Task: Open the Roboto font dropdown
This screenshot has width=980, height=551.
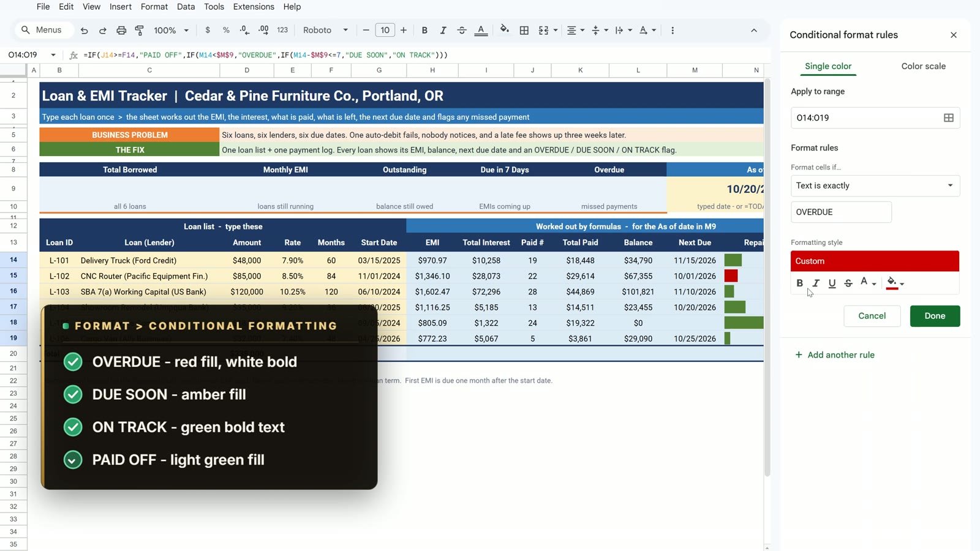Action: (x=325, y=30)
